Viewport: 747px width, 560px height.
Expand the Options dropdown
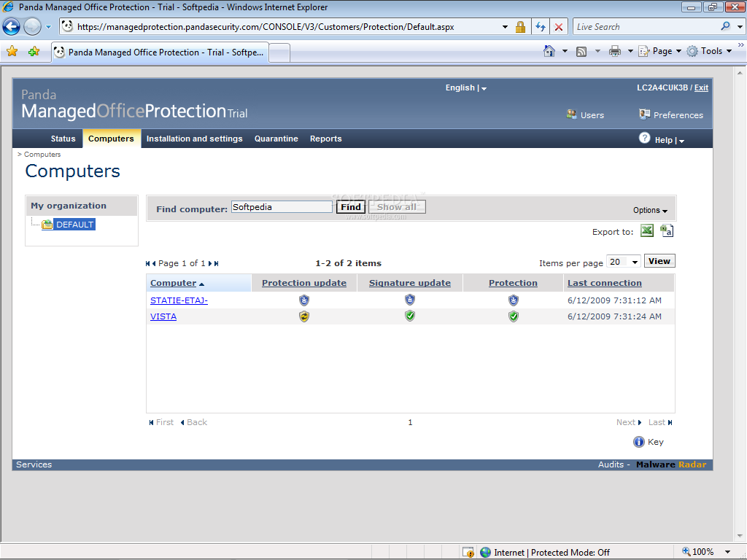(x=650, y=210)
